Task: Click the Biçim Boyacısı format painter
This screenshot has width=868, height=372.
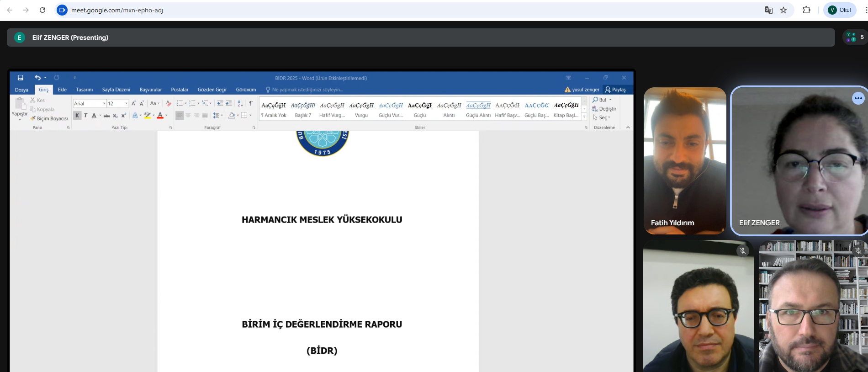Action: click(x=49, y=118)
